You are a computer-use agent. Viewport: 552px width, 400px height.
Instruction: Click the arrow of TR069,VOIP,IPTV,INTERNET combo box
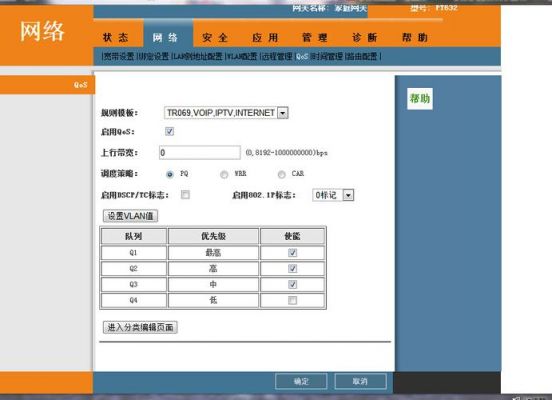283,113
